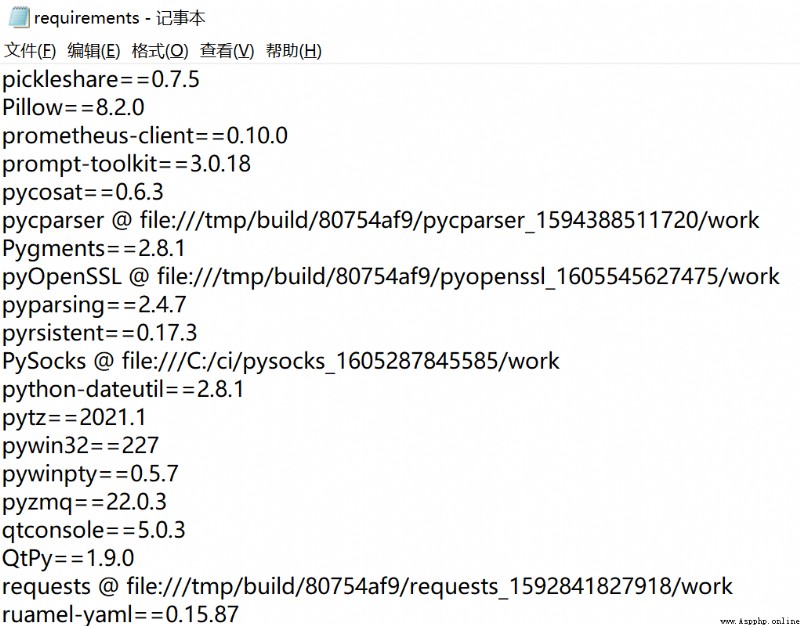Place cursor on prometheus-client==0.10.0 line
The height and width of the screenshot is (626, 800).
(145, 136)
